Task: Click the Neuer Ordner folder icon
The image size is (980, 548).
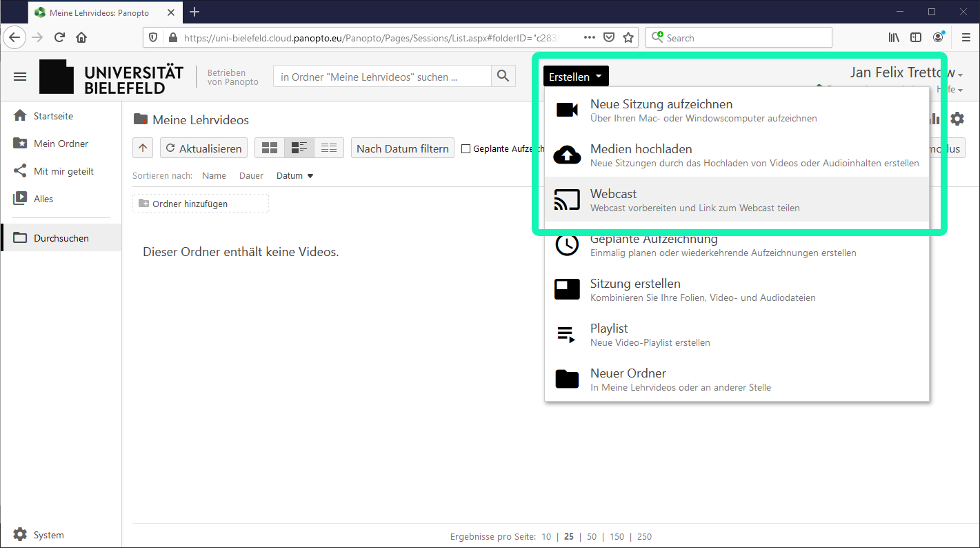Action: pos(567,379)
